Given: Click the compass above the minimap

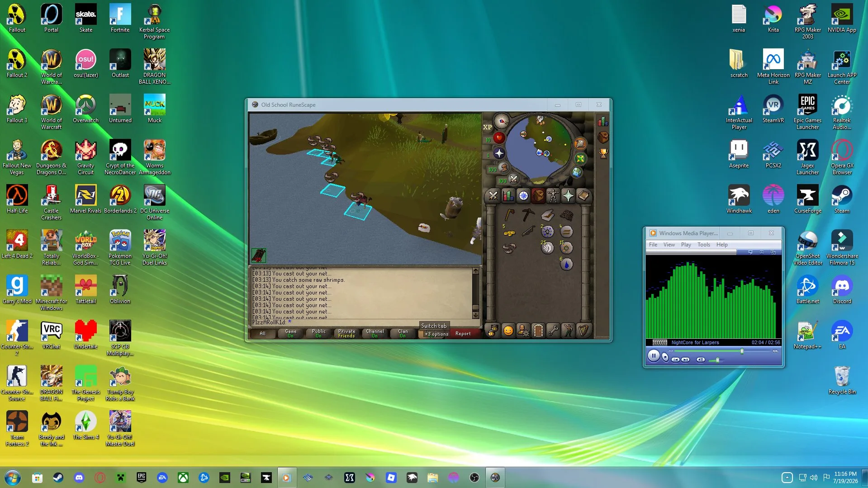Looking at the screenshot, I should 501,121.
